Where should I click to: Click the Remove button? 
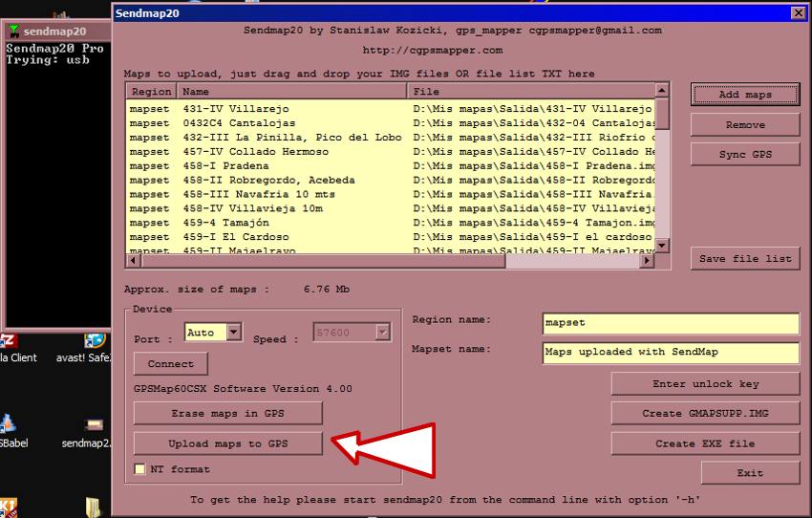point(745,125)
